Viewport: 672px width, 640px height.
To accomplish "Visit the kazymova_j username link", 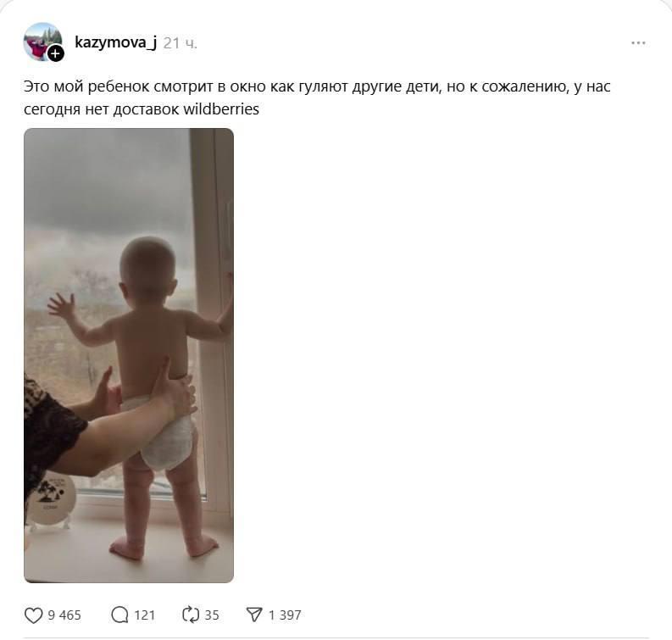I will [116, 42].
